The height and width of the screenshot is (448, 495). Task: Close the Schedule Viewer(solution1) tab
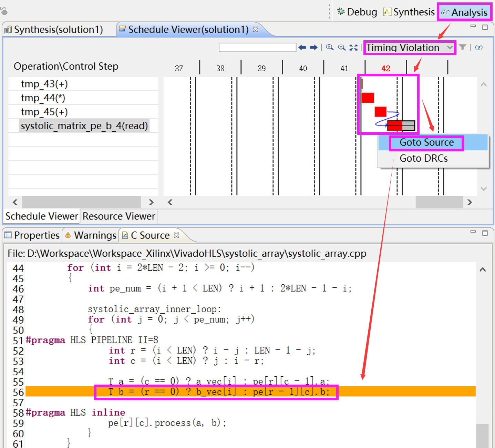tap(256, 29)
